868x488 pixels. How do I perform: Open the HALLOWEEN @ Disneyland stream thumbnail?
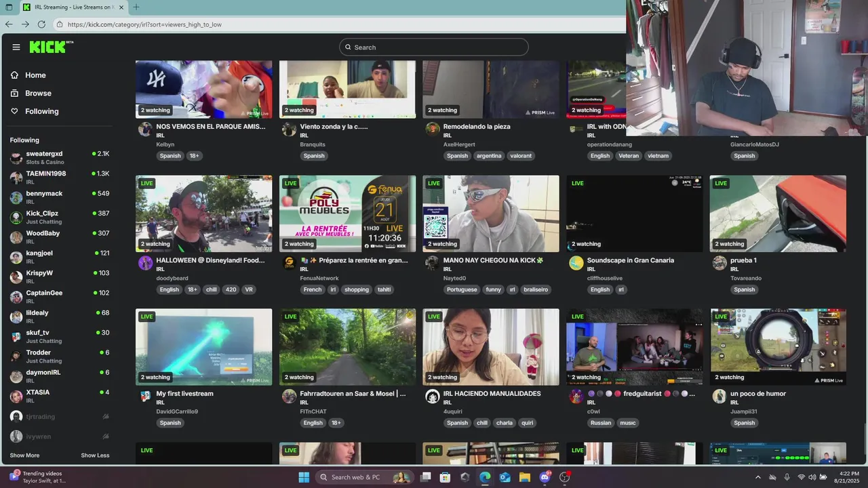pyautogui.click(x=204, y=213)
